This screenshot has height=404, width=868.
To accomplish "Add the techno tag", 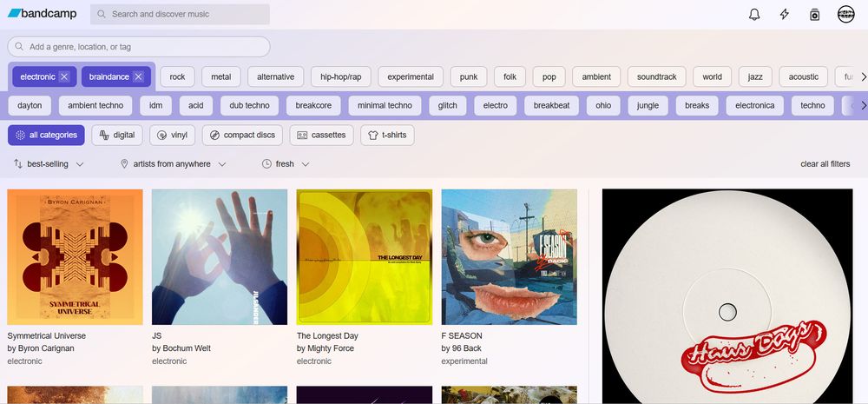I will point(812,105).
